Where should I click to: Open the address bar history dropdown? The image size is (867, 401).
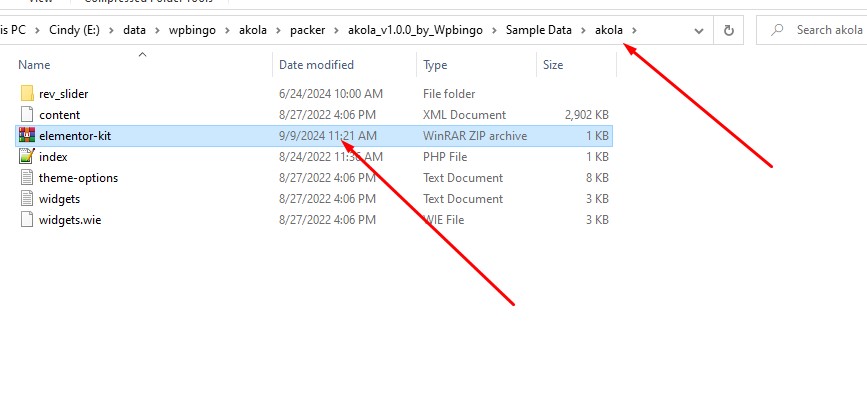(699, 30)
